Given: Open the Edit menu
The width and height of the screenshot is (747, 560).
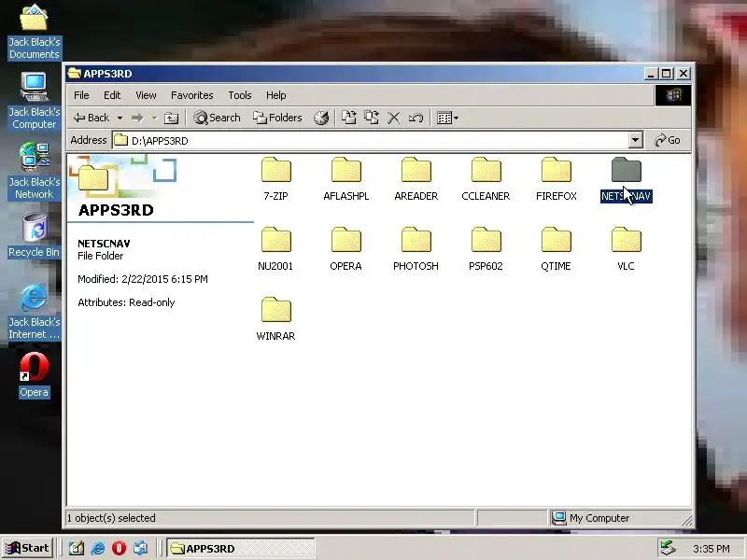Looking at the screenshot, I should (112, 95).
